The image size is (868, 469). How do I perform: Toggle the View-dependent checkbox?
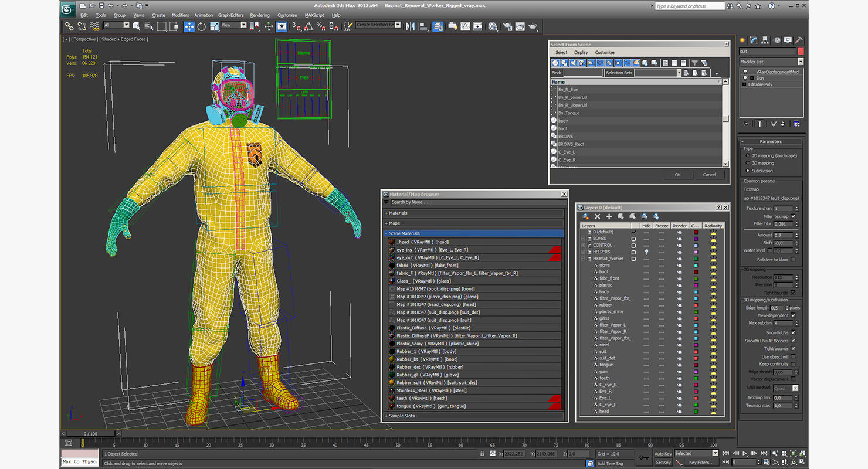coord(793,315)
